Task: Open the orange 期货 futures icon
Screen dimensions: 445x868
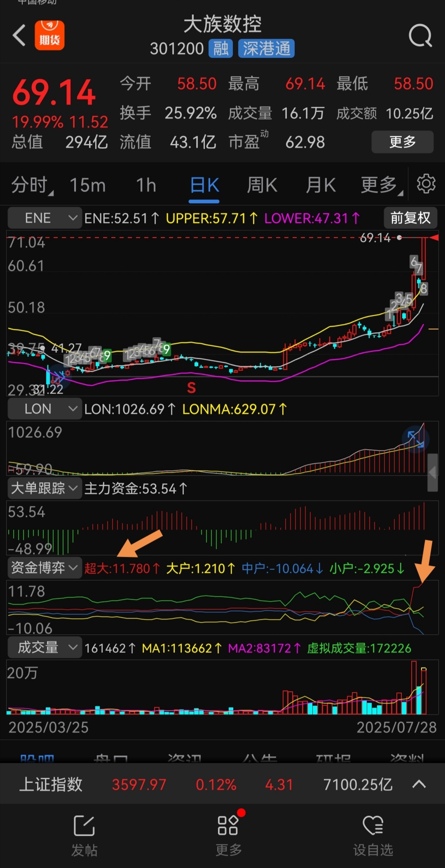Action: [49, 35]
